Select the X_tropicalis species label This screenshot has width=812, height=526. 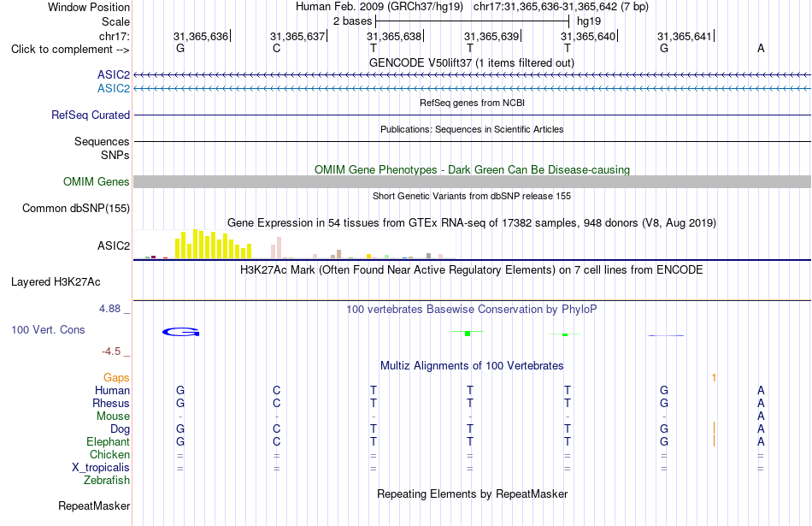click(101, 468)
